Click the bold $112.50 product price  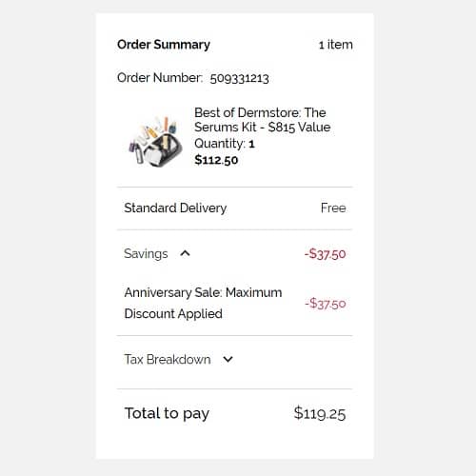[x=216, y=160]
